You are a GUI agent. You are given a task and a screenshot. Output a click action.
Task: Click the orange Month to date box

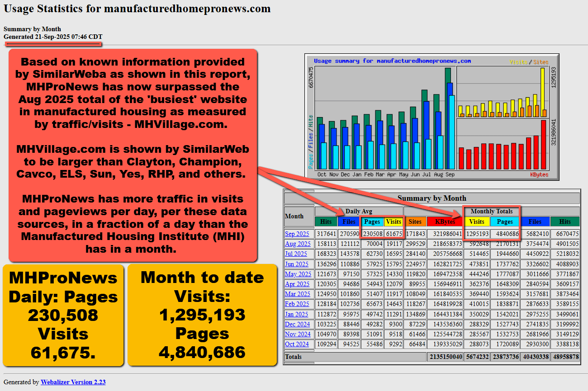pyautogui.click(x=202, y=315)
